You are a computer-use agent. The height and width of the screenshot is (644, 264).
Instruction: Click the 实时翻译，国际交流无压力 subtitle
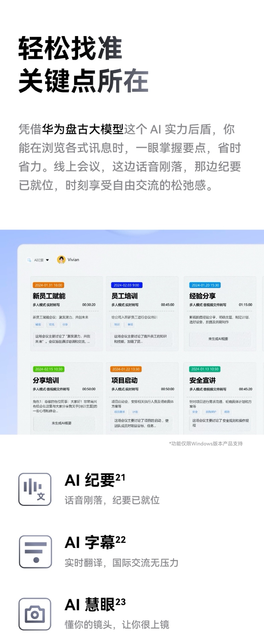[122, 563]
